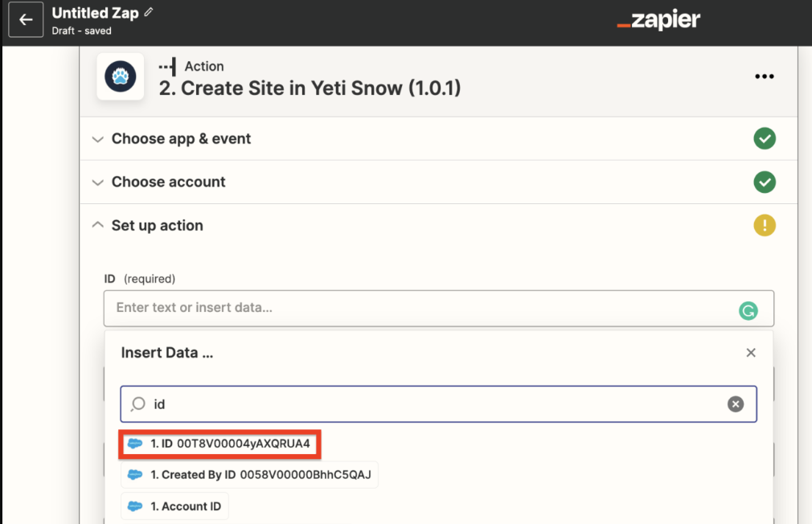Click Salesforce icon on the ID 00T8V00004yAXQRUA4 item

(x=135, y=444)
